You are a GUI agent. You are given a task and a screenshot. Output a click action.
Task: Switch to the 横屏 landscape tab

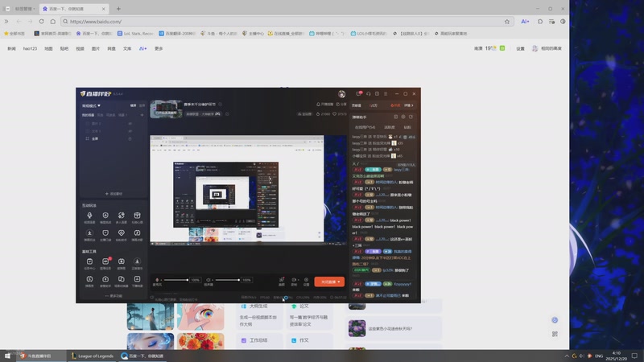[x=133, y=105]
